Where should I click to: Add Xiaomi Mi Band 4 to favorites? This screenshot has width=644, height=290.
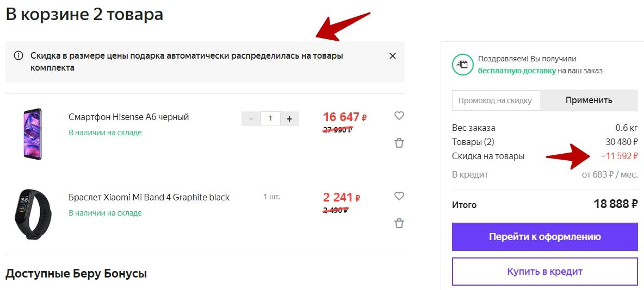coord(399,197)
